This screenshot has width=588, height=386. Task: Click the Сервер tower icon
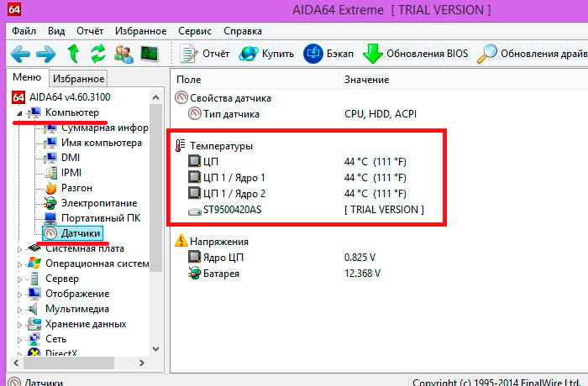pyautogui.click(x=34, y=279)
